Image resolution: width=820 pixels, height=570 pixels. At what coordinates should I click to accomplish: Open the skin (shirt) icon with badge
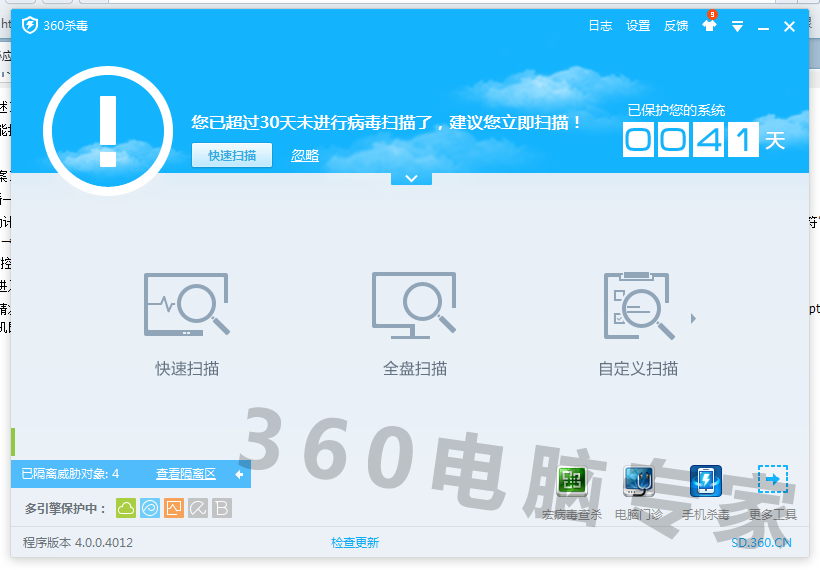point(710,24)
